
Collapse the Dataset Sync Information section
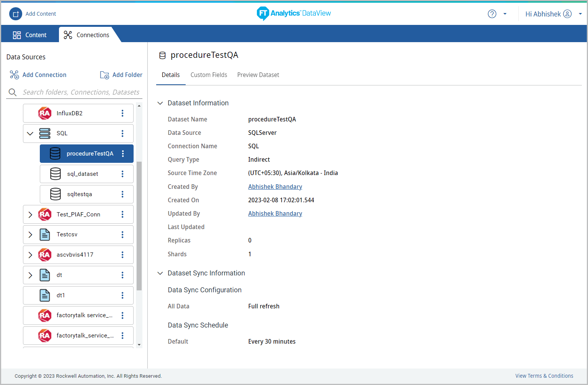pyautogui.click(x=160, y=273)
